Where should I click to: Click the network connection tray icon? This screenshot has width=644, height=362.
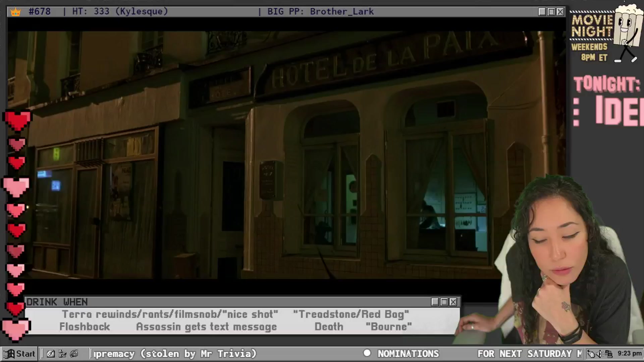pos(609,354)
